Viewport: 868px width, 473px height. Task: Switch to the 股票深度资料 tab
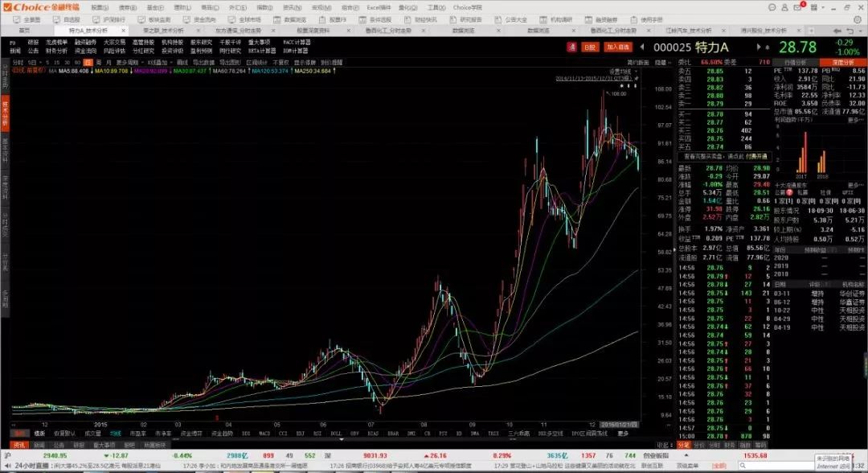pos(313,31)
